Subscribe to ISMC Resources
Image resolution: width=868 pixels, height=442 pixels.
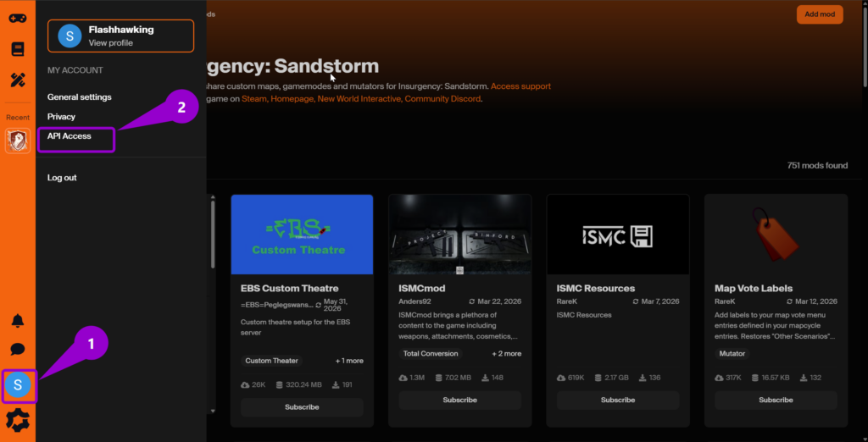tap(618, 400)
